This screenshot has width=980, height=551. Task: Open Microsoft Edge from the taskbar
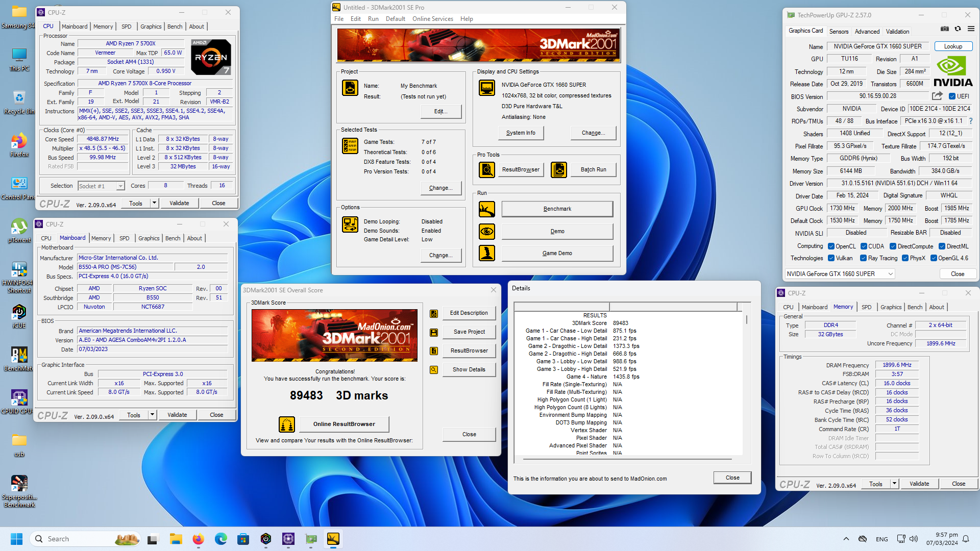(x=221, y=539)
